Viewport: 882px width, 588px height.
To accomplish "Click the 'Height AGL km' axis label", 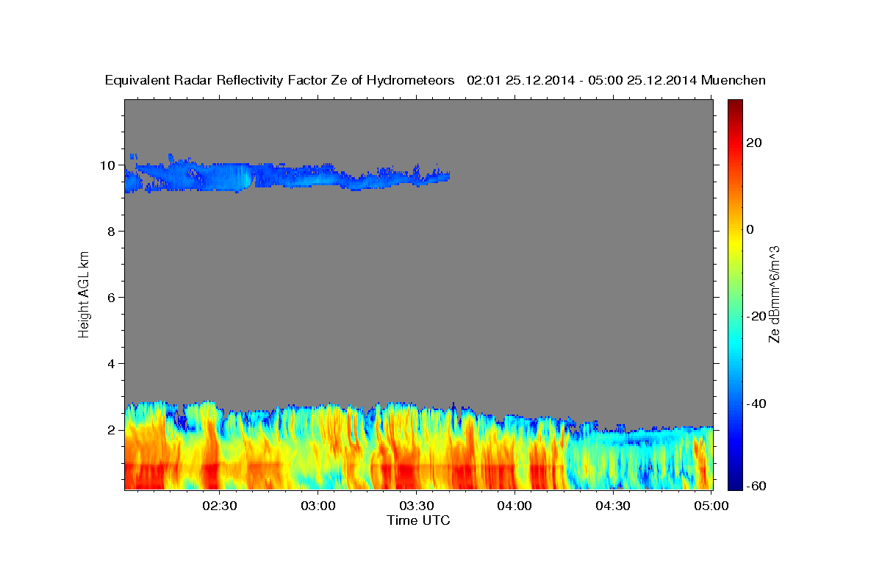I will (84, 293).
